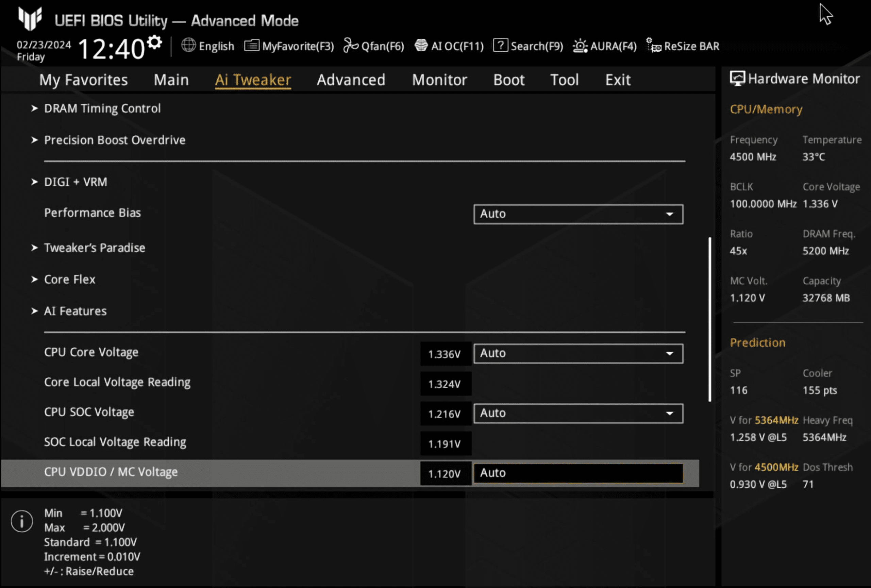The image size is (871, 588).
Task: Expand Core Flex submenu
Action: point(70,279)
